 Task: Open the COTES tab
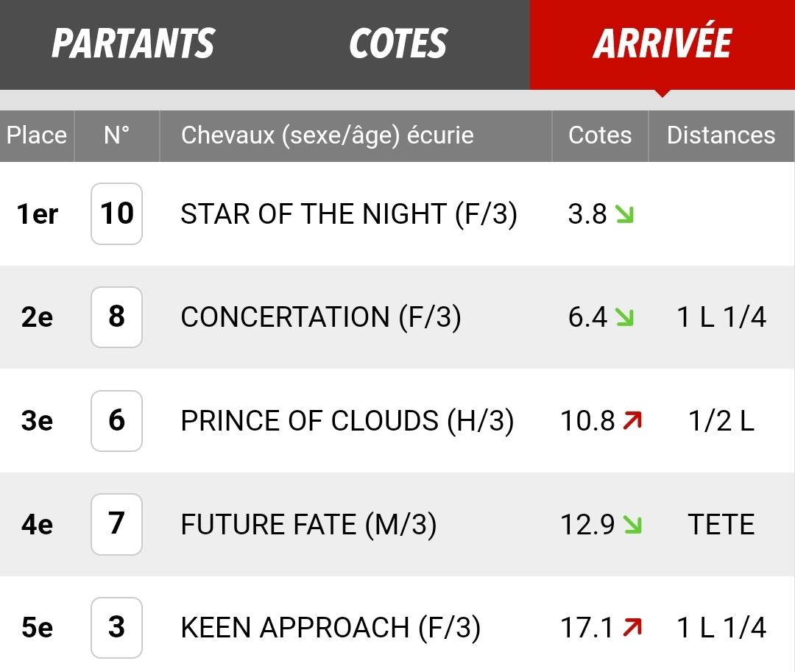click(x=398, y=44)
